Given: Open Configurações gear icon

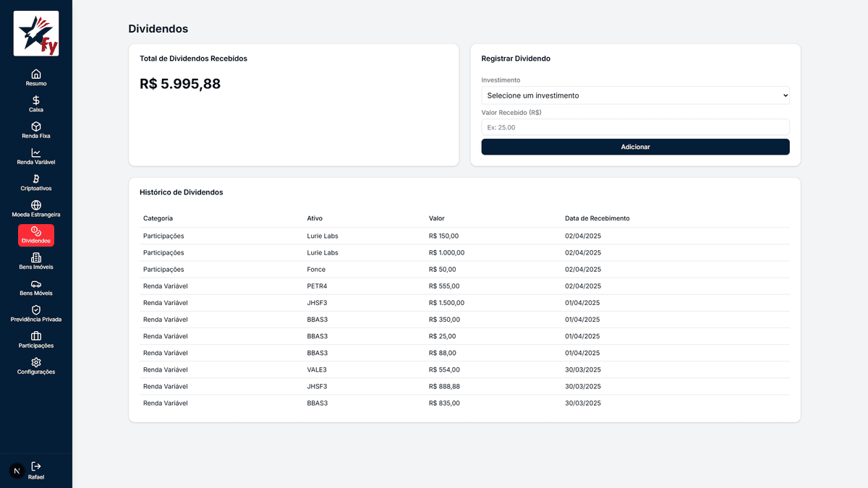Looking at the screenshot, I should click(x=36, y=362).
